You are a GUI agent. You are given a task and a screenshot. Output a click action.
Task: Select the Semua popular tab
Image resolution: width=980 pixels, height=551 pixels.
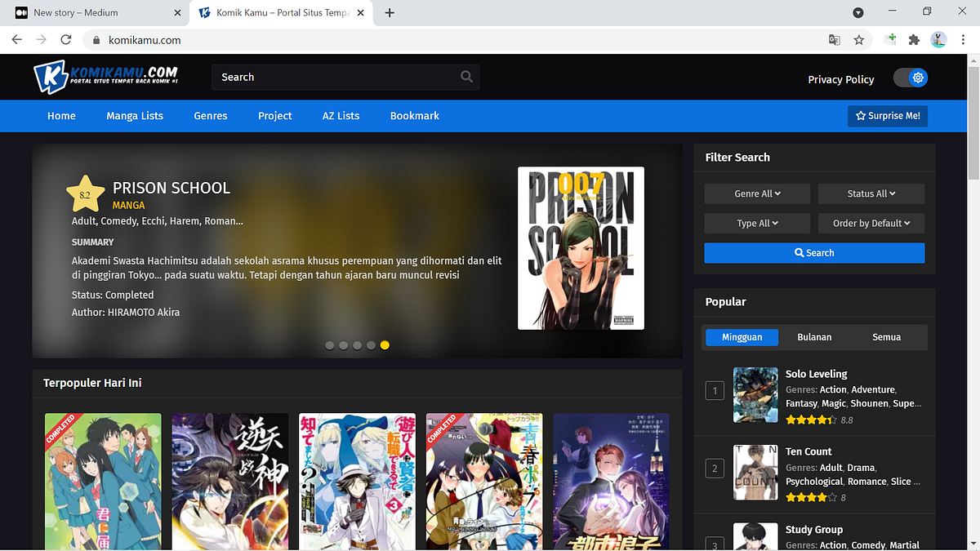[x=886, y=337]
